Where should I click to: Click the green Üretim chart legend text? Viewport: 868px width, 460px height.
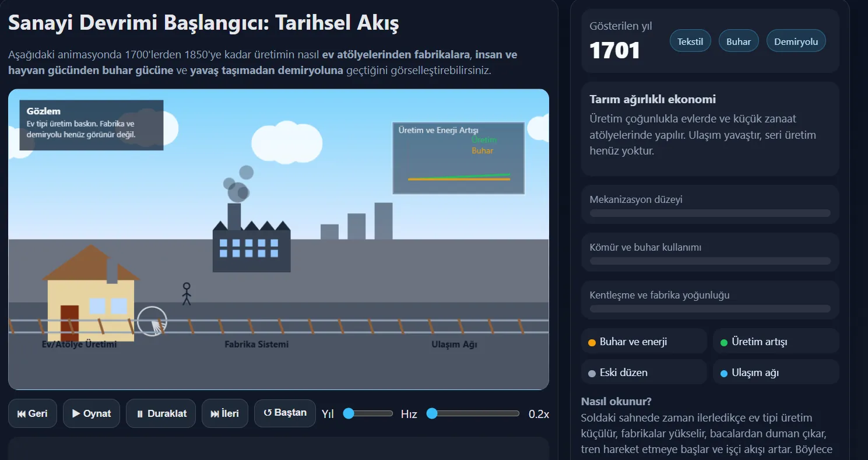pos(484,140)
